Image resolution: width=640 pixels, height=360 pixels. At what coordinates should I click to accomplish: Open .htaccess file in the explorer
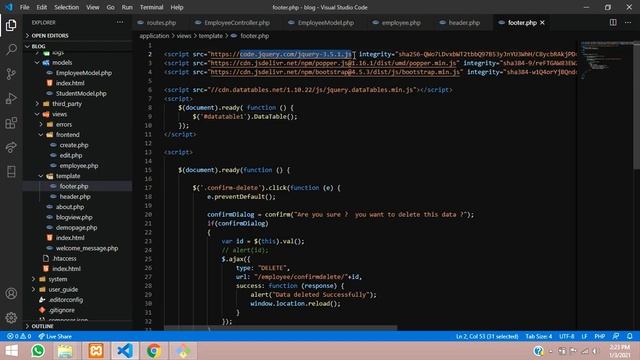click(64, 258)
